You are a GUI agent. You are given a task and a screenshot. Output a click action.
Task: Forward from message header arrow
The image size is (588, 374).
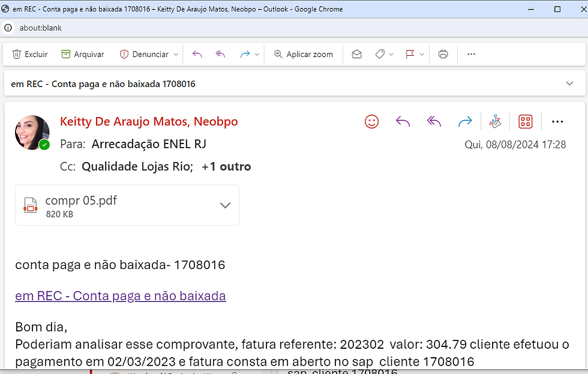(x=465, y=121)
